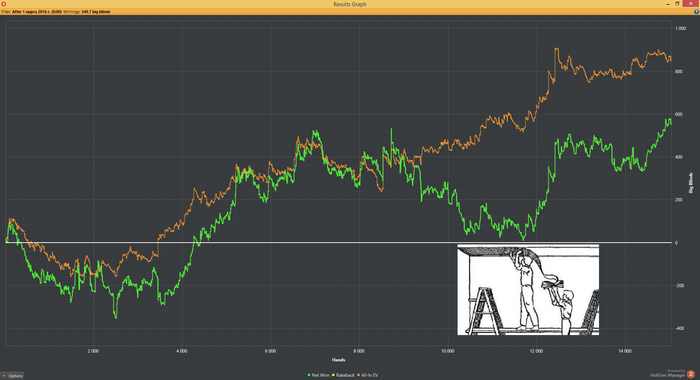
Task: Close the Results Graph window
Action: pos(692,4)
